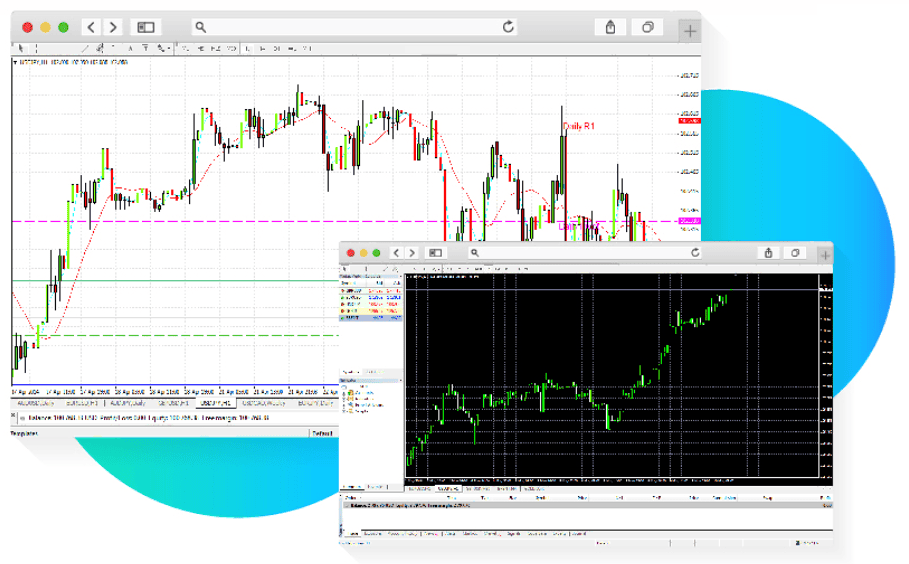This screenshot has width=909, height=564.
Task: Add new tab in rear browser window
Action: pos(690,31)
